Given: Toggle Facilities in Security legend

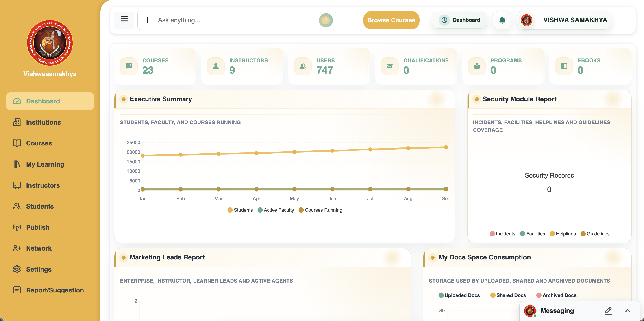Looking at the screenshot, I should [532, 234].
